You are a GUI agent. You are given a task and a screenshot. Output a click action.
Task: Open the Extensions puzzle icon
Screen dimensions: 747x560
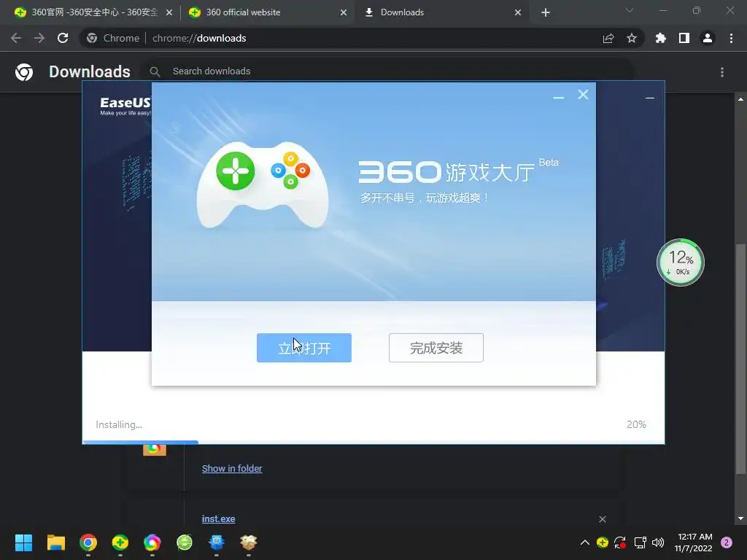click(660, 38)
